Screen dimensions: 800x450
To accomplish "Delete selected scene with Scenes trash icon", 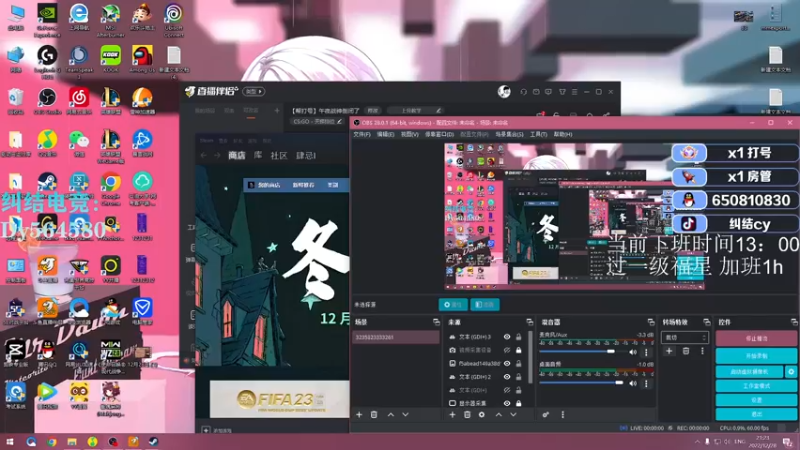I will (x=374, y=415).
